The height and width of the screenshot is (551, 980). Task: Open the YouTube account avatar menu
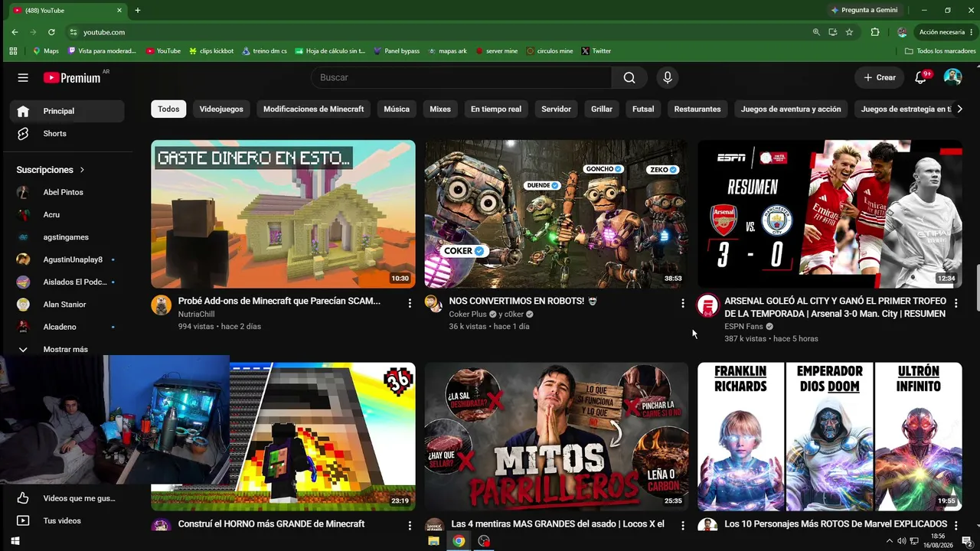click(x=952, y=77)
